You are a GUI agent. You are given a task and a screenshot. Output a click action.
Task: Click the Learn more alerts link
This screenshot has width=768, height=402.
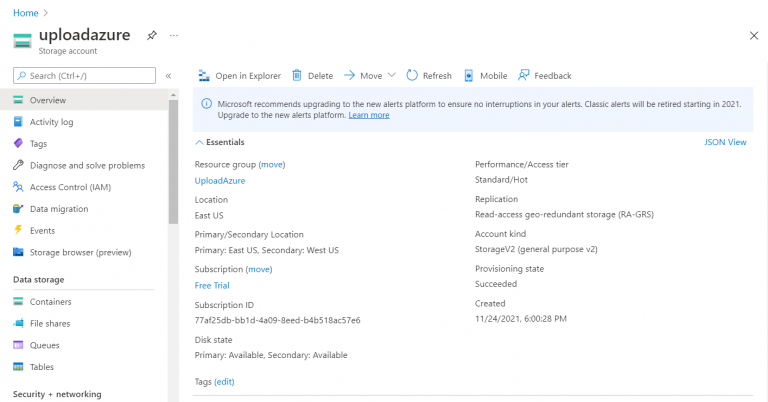[x=369, y=116]
